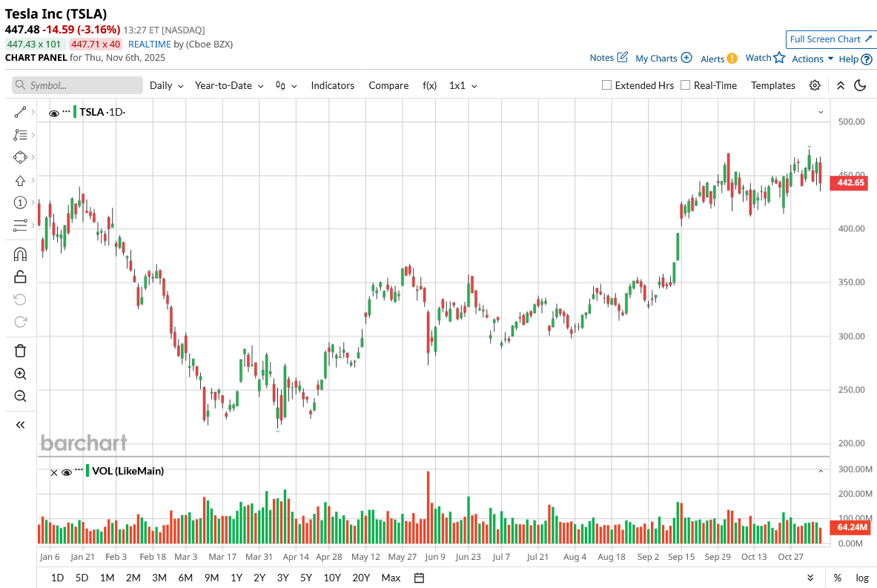Click the TSLA green color swatch
877x588 pixels.
pos(75,111)
